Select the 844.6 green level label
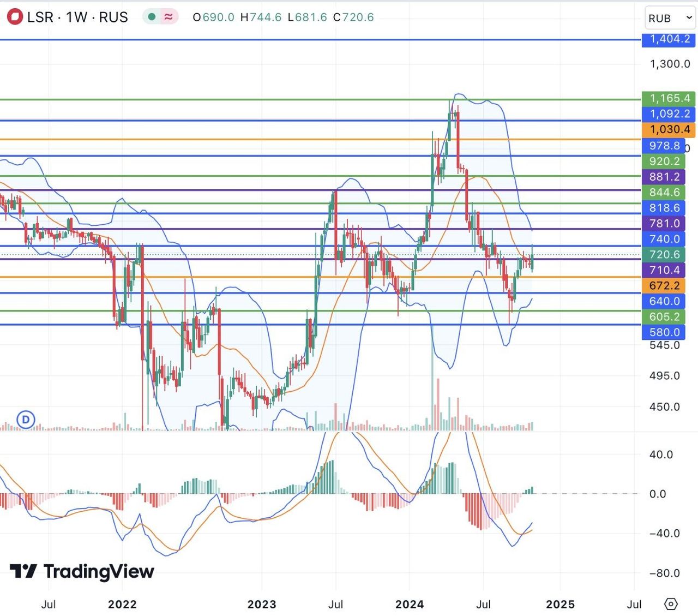 [x=664, y=192]
